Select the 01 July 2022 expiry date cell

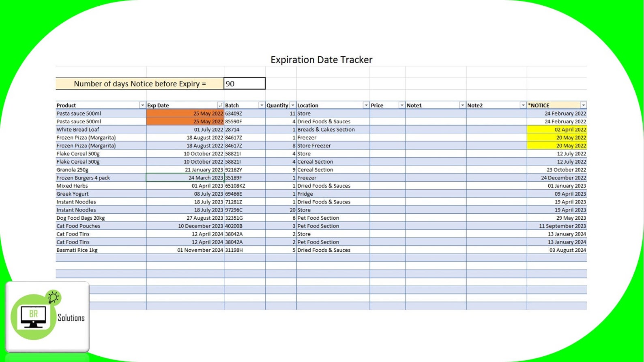(x=185, y=130)
